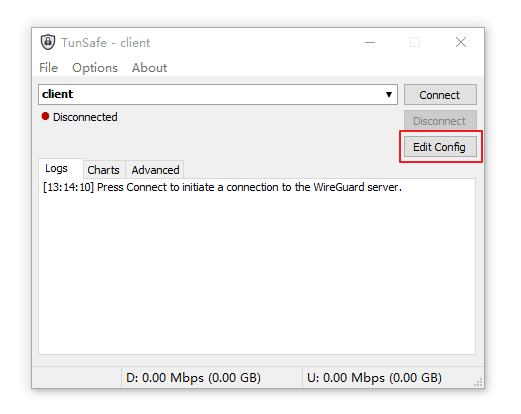Click the red Disconnected status dot

coord(45,116)
